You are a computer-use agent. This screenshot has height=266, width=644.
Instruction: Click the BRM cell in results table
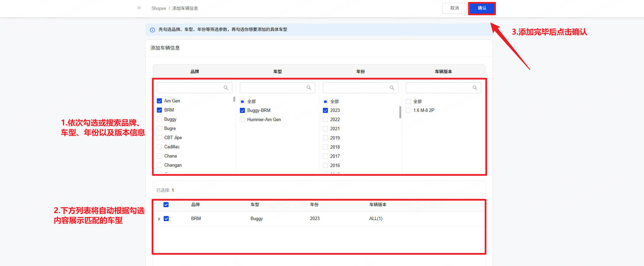[x=196, y=219]
